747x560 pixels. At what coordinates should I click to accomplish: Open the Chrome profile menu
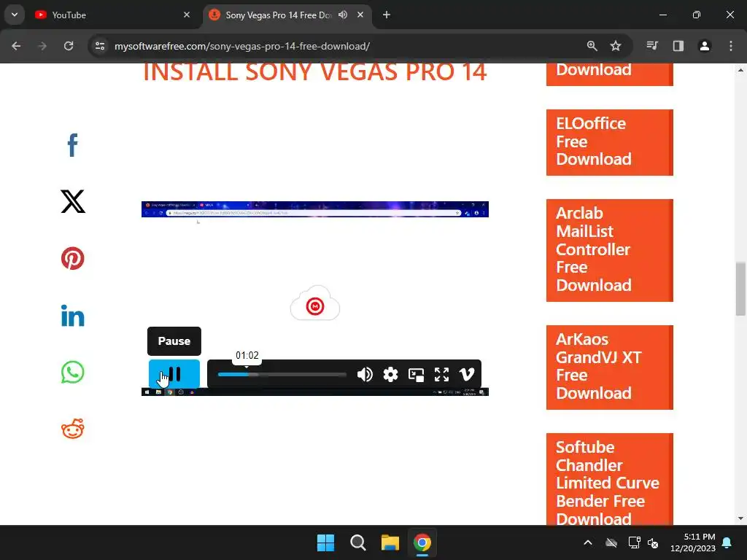705,46
